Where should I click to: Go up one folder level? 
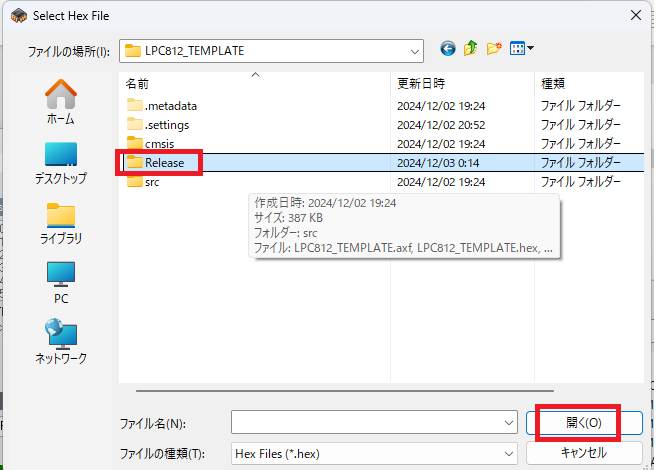tap(470, 49)
